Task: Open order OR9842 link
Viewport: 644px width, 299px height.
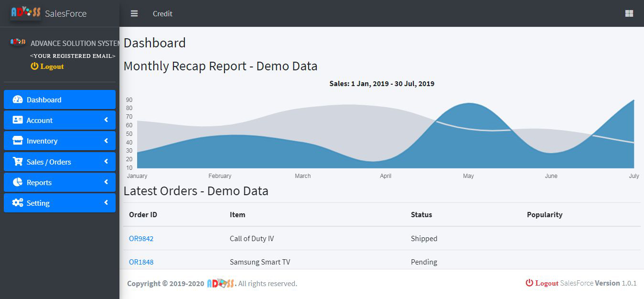Action: click(x=141, y=238)
